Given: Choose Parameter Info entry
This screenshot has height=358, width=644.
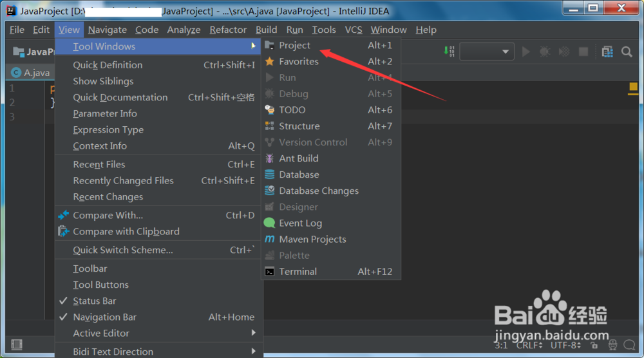Looking at the screenshot, I should coord(158,113).
